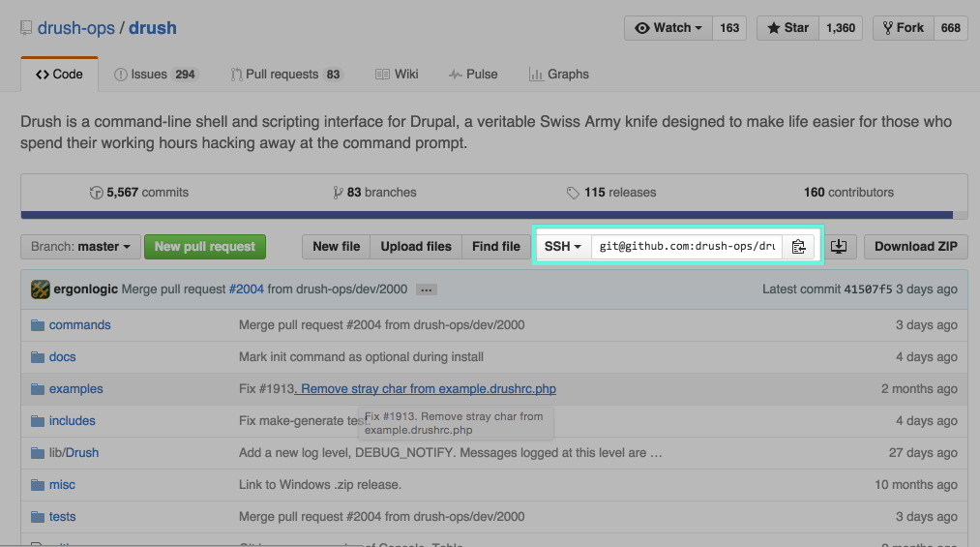Open the Wiki tab
Image resolution: width=980 pixels, height=547 pixels.
click(x=397, y=75)
